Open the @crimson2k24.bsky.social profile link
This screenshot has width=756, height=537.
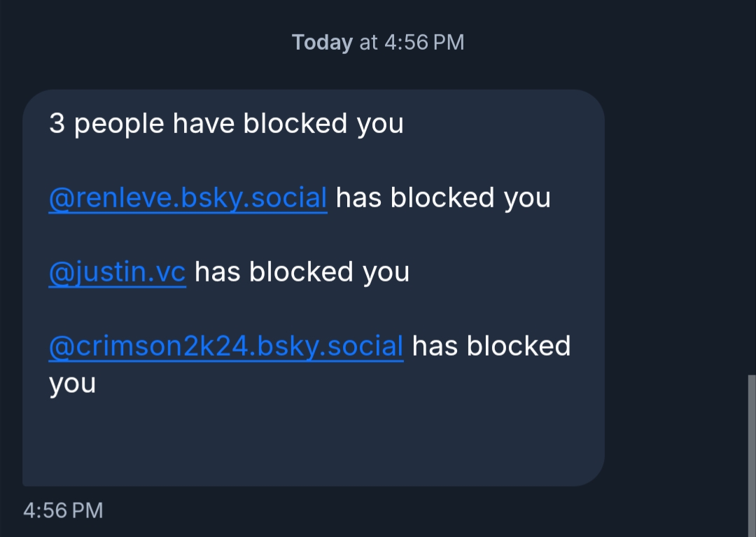tap(225, 347)
